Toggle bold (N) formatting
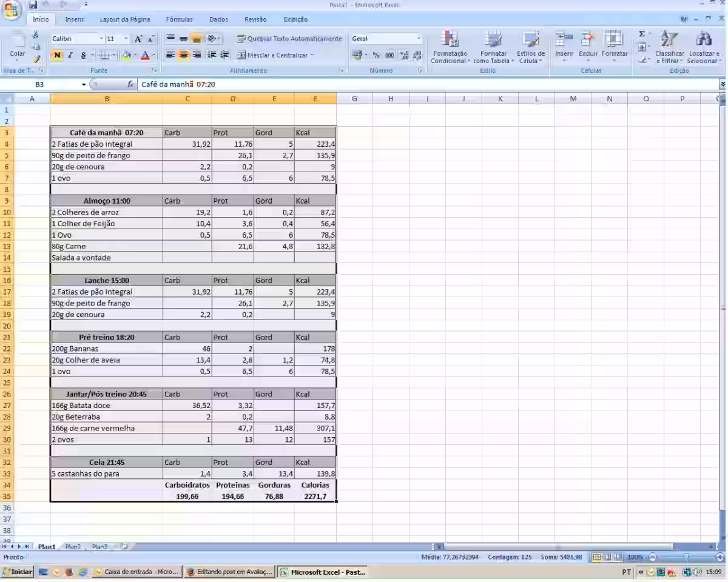The width and height of the screenshot is (728, 582). (57, 55)
